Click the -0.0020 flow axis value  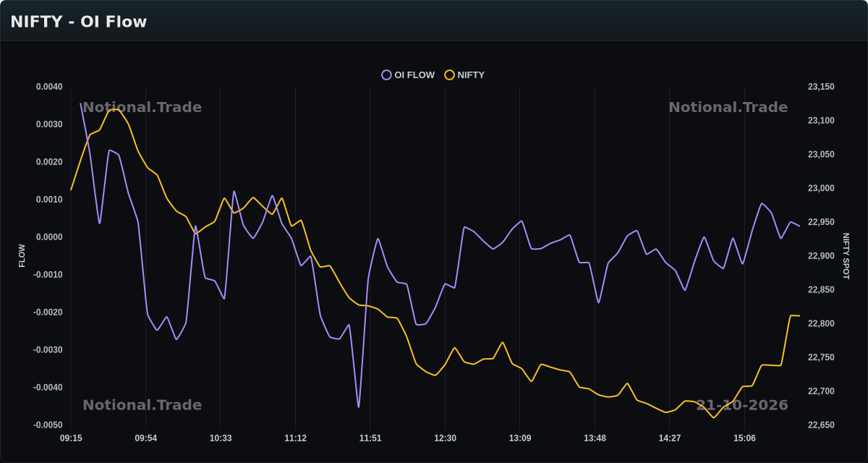click(48, 313)
